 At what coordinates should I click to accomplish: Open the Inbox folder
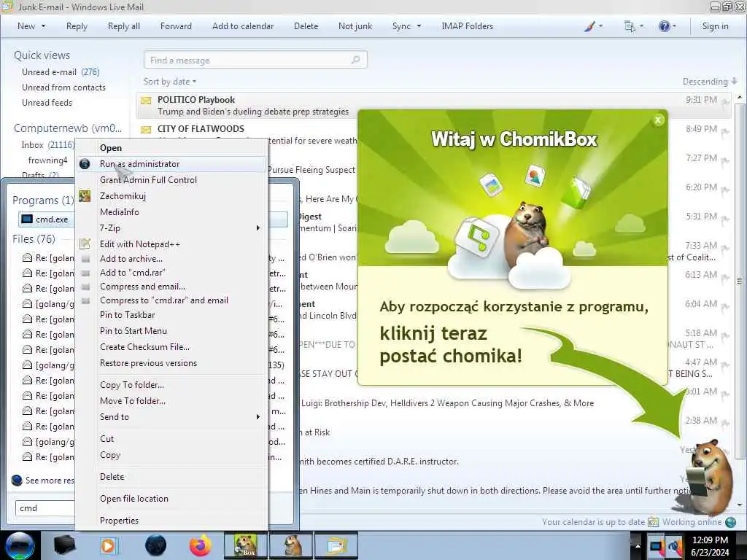click(47, 145)
